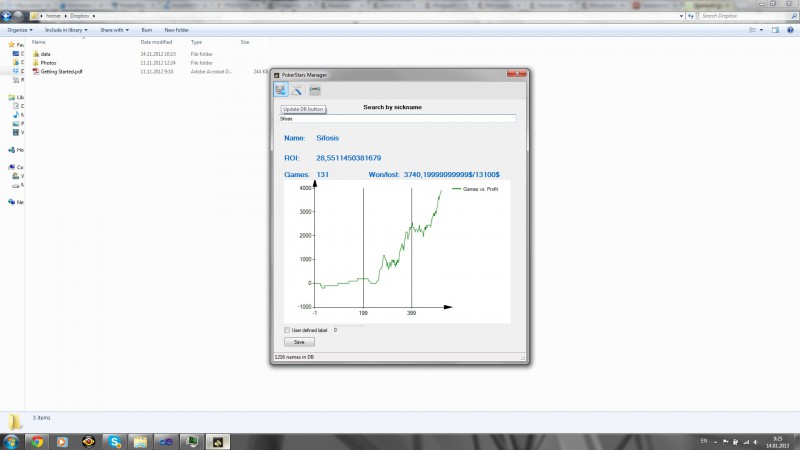
Task: Click the Games count 131
Action: click(322, 174)
